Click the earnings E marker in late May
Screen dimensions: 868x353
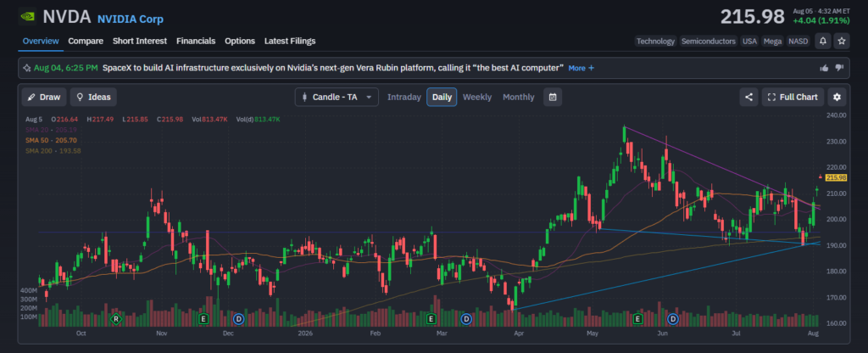pyautogui.click(x=637, y=319)
